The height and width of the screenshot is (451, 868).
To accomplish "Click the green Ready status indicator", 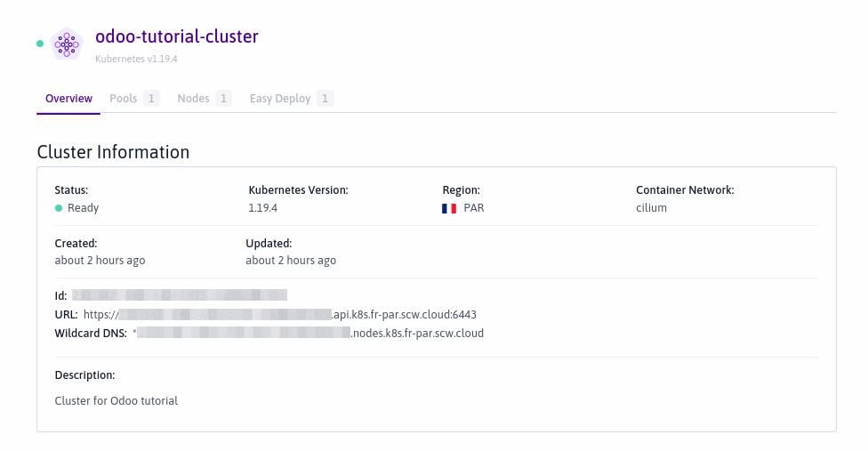I will coord(59,208).
